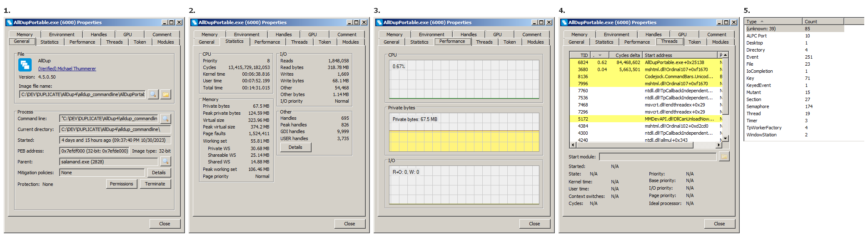Open the folder icon beside Image file name

[166, 94]
